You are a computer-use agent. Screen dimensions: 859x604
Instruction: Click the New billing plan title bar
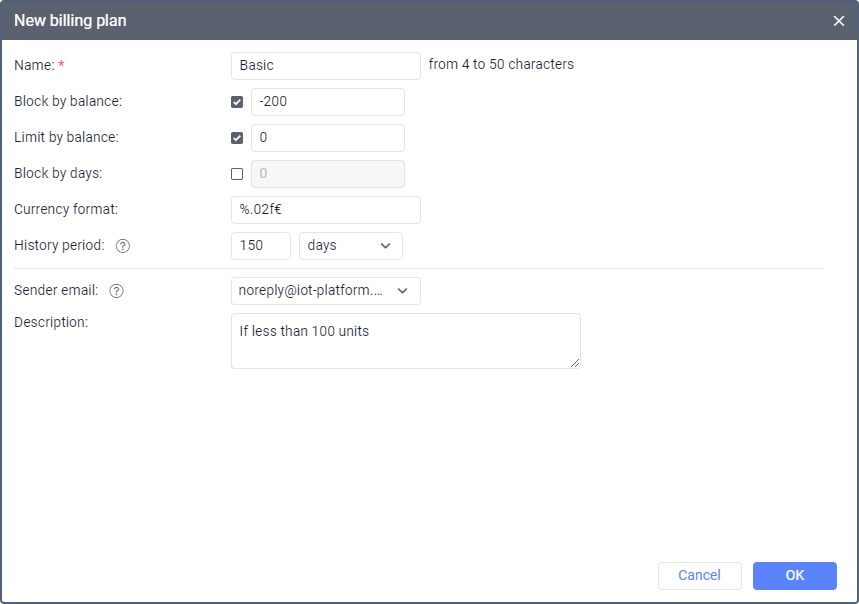point(400,21)
